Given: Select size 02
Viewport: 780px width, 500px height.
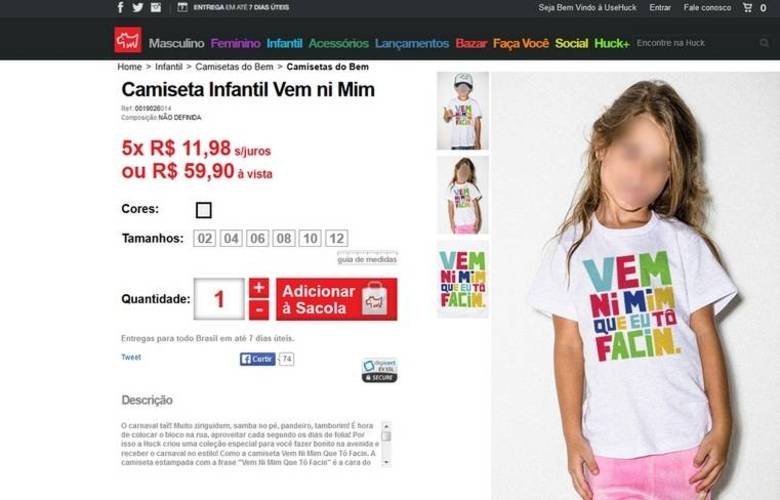Looking at the screenshot, I should [204, 238].
